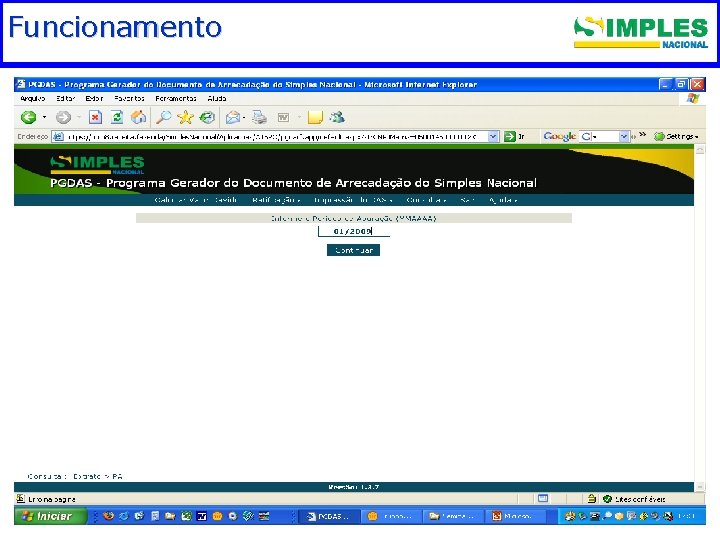Click the browser Forward arrow button
Image resolution: width=720 pixels, height=540 pixels.
pyautogui.click(x=63, y=118)
